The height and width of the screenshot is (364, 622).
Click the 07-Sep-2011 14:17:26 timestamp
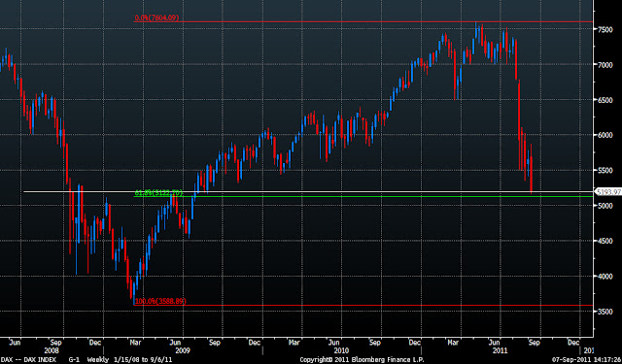coord(587,360)
